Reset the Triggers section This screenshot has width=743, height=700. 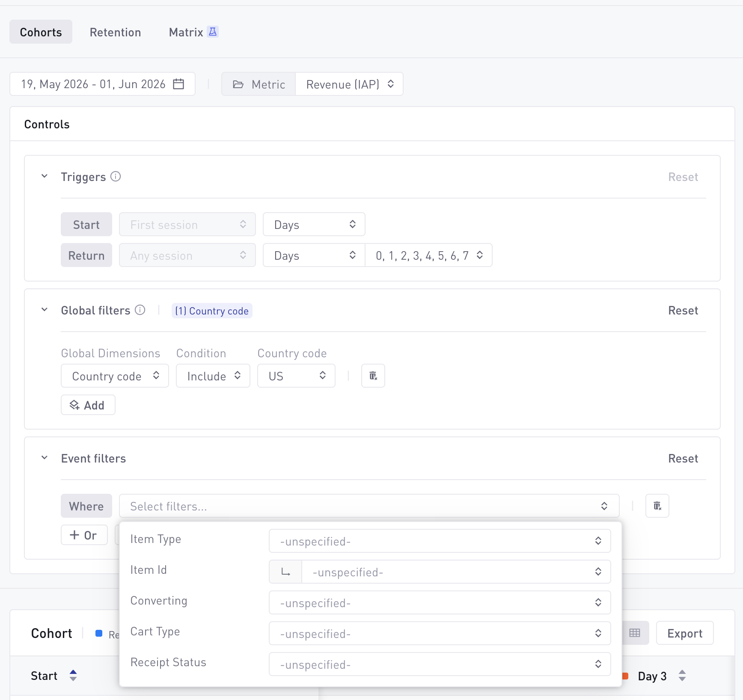coord(683,177)
